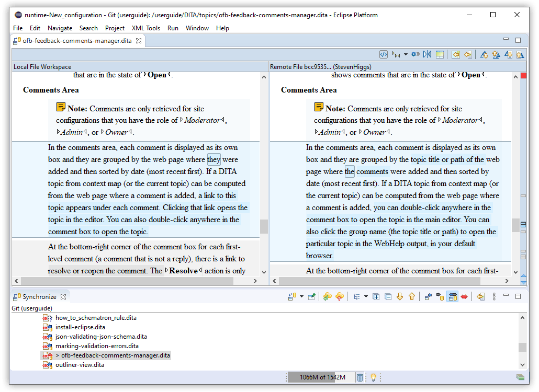
Task: Go to the previous change
Action: [x=520, y=54]
